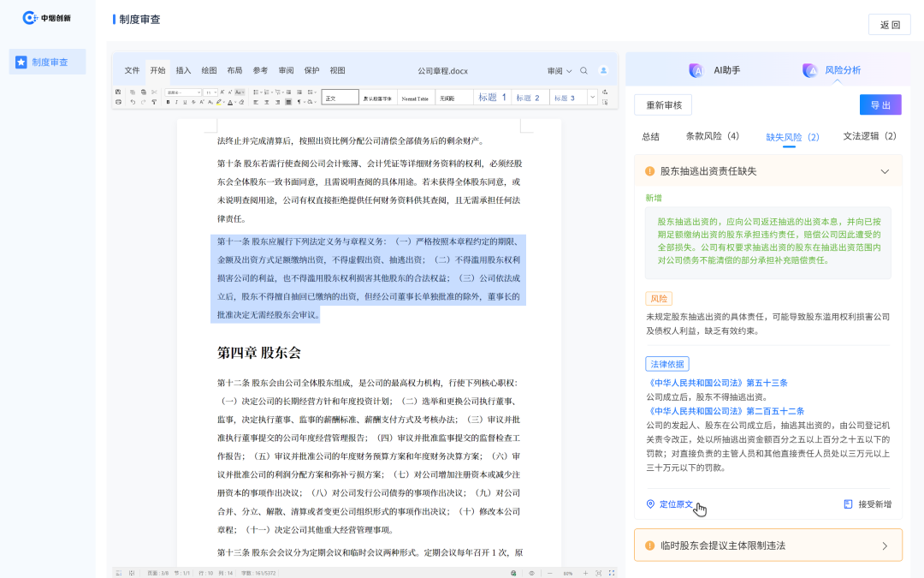
Task: Open the AI助手 panel tab
Action: 714,70
